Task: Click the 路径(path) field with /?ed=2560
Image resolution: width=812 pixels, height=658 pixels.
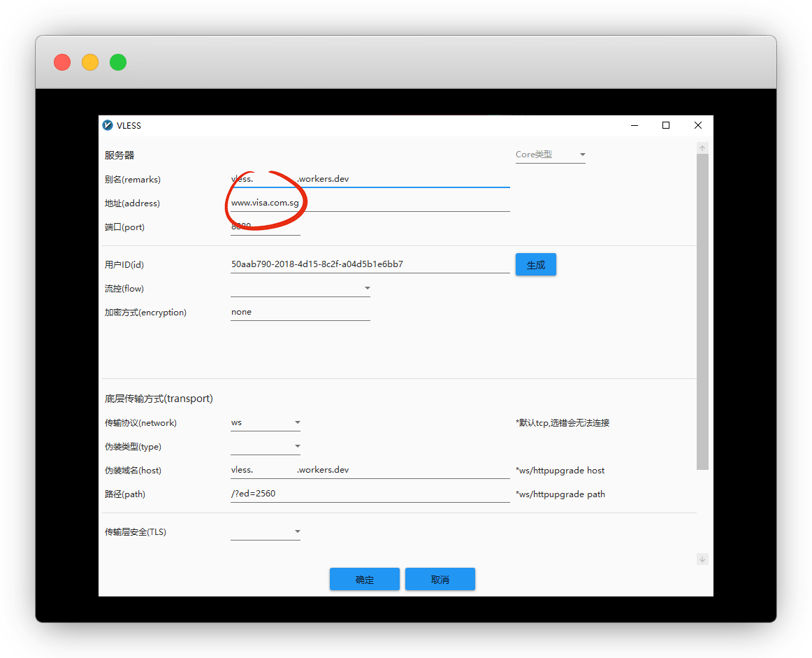Action: click(x=370, y=494)
